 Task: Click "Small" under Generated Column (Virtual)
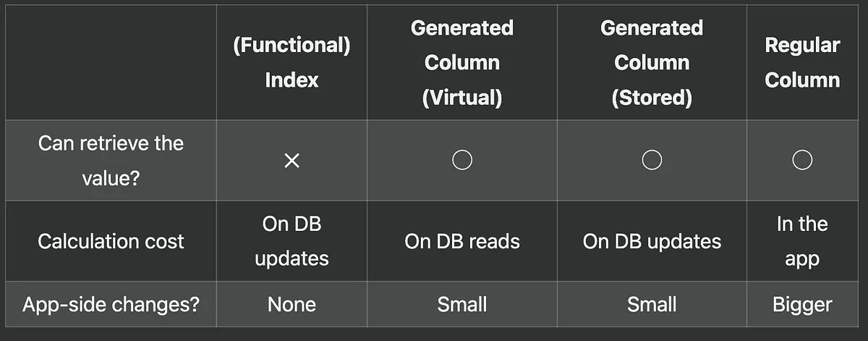(x=462, y=305)
